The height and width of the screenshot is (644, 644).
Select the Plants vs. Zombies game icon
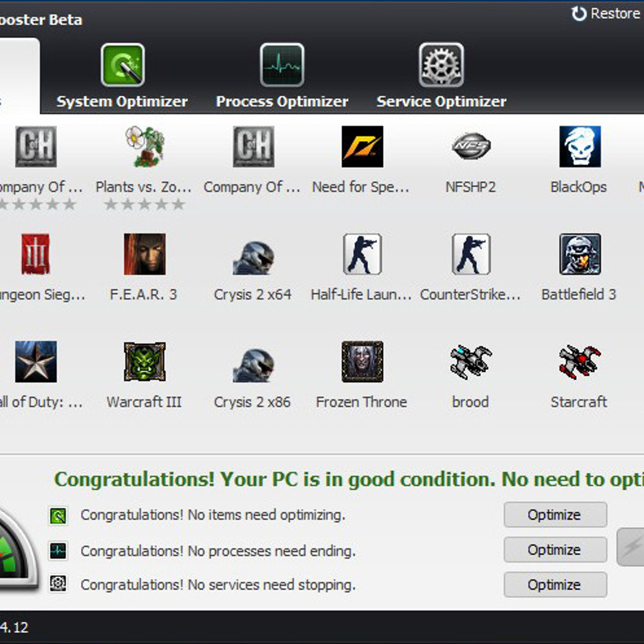(x=145, y=147)
